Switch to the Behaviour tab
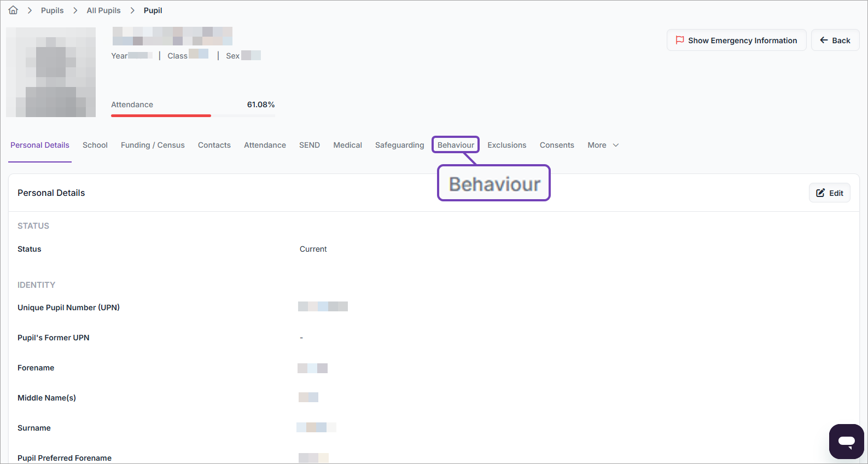This screenshot has height=464, width=868. point(456,145)
